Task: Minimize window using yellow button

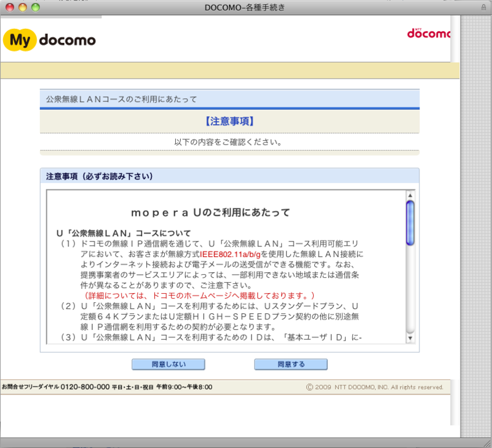Action: [x=23, y=7]
